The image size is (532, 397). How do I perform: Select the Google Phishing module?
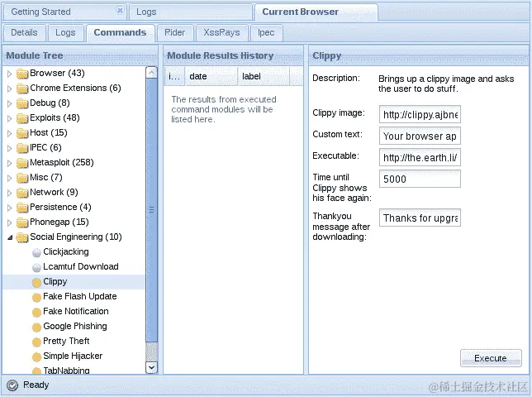click(75, 327)
